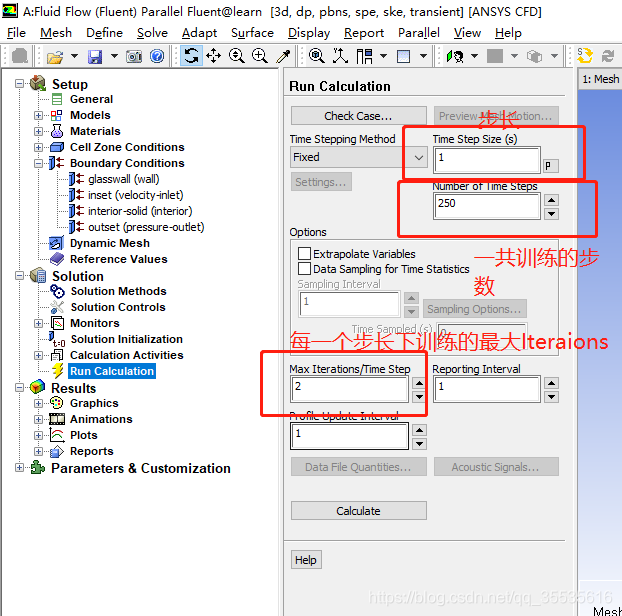
Task: Click the axis orientation view icon
Action: tap(340, 56)
